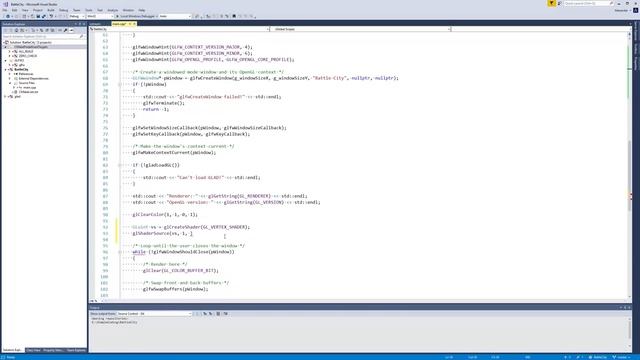Expand External Dependencies node
Viewport: 640px width, 360px height.
point(10,78)
